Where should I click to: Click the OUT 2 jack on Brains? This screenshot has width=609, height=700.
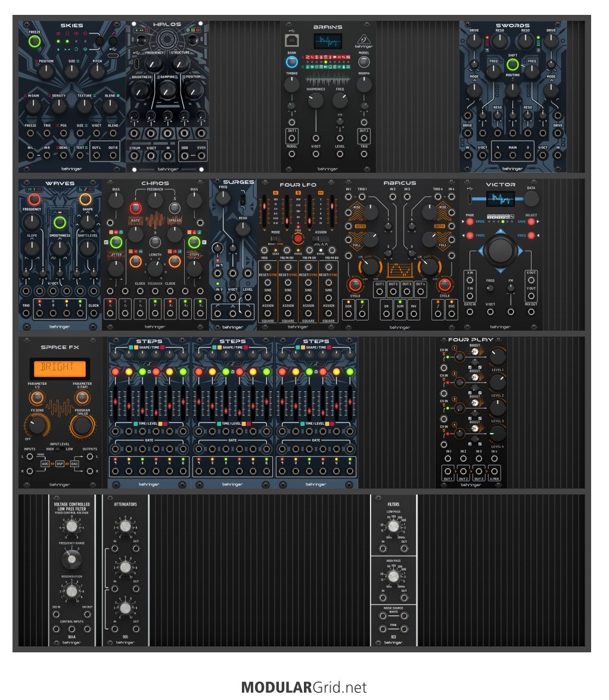click(x=364, y=138)
